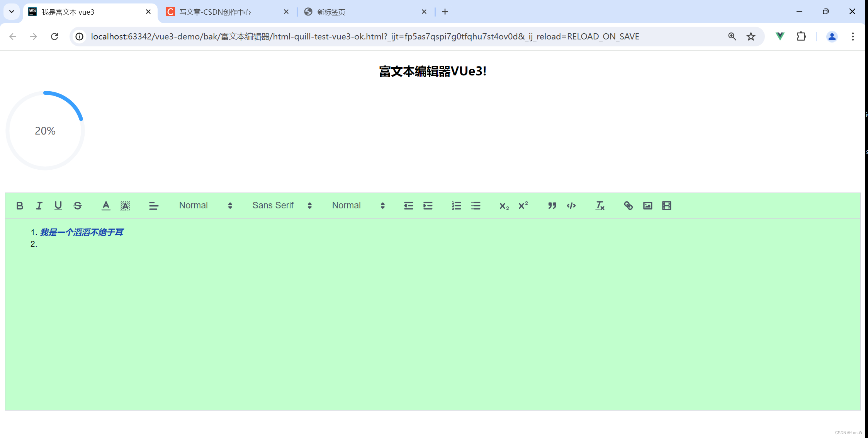Click the Bold formatting icon

click(x=20, y=206)
